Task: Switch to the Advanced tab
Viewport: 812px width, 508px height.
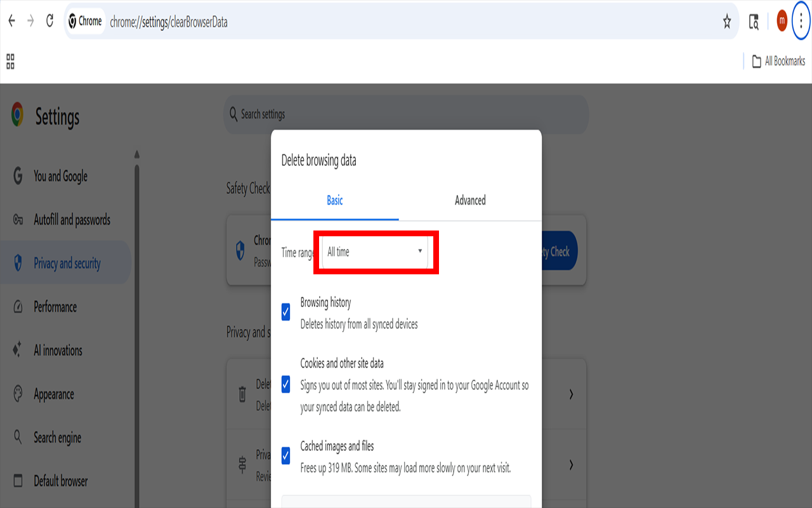Action: click(470, 200)
